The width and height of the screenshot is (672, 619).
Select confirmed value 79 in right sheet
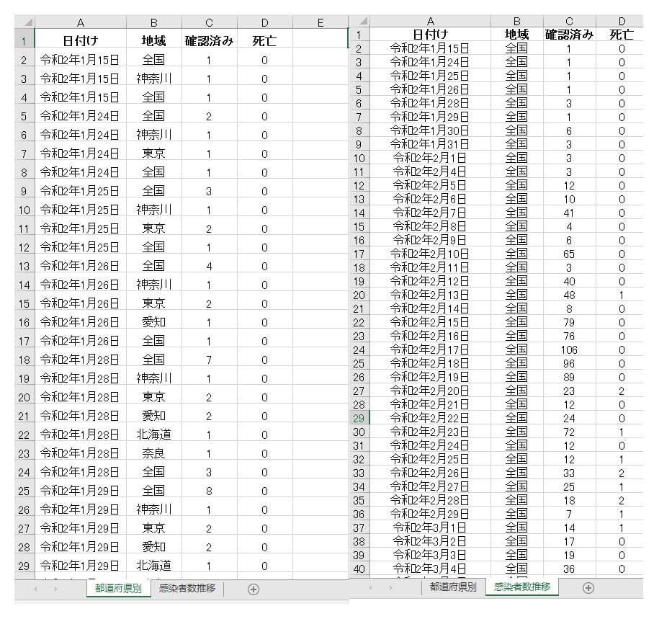click(569, 322)
